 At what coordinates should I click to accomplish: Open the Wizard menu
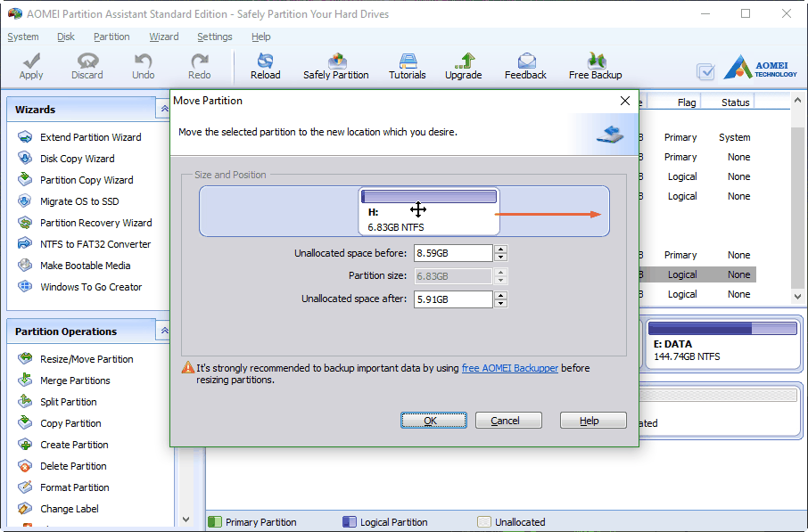coord(164,37)
